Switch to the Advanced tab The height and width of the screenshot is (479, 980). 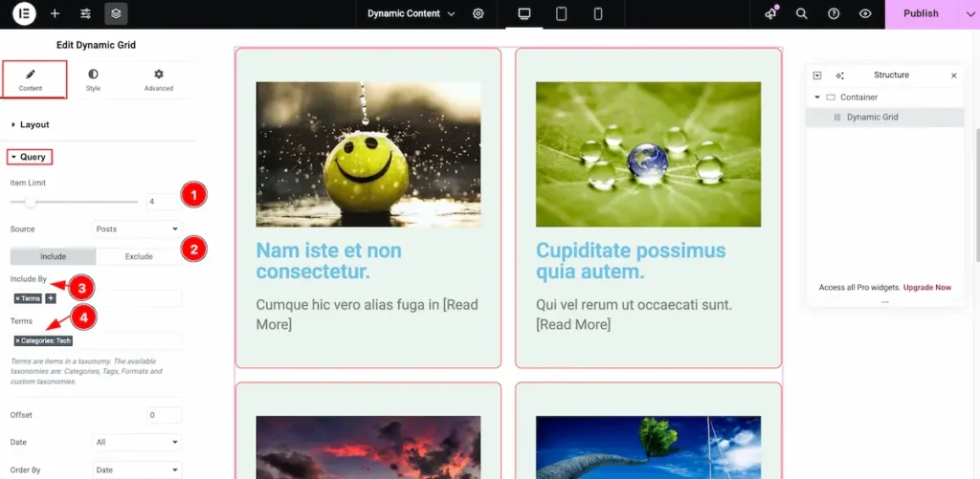coord(159,79)
